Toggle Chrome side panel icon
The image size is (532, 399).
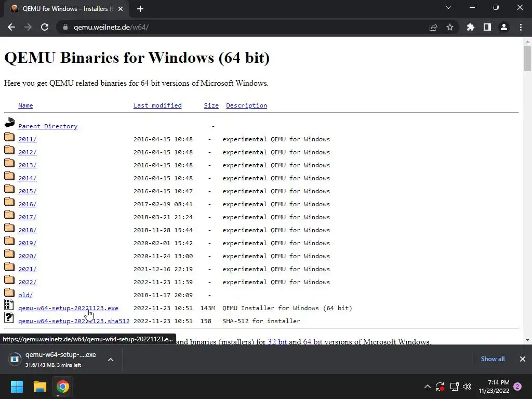pos(487,27)
